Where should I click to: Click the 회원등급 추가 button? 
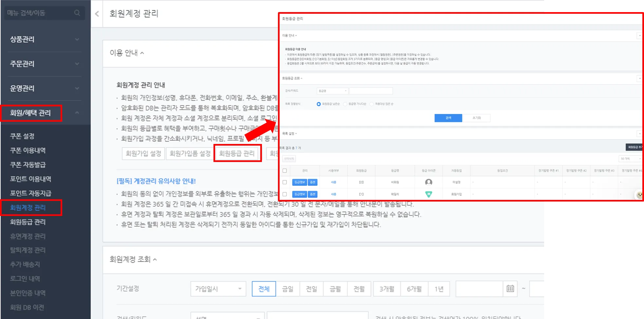[x=635, y=147]
